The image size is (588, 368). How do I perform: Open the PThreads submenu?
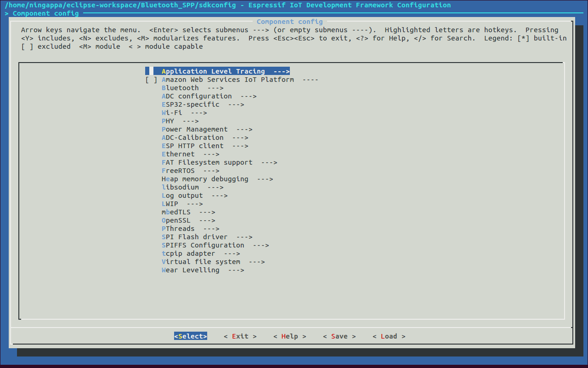191,229
